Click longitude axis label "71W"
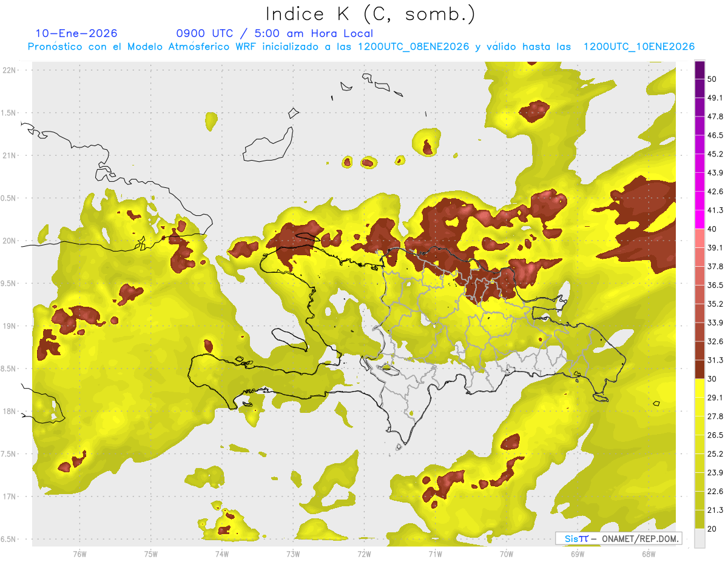Viewport: 728px width, 562px height. [x=435, y=554]
